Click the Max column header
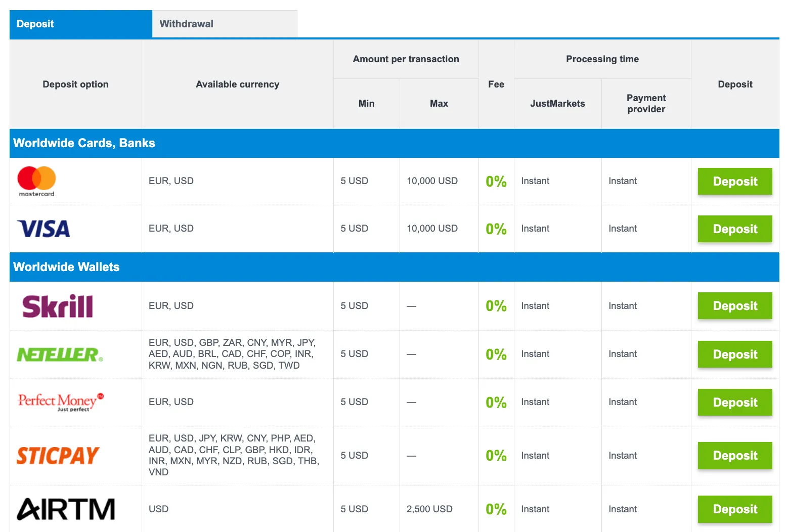This screenshot has height=532, width=787. click(439, 104)
